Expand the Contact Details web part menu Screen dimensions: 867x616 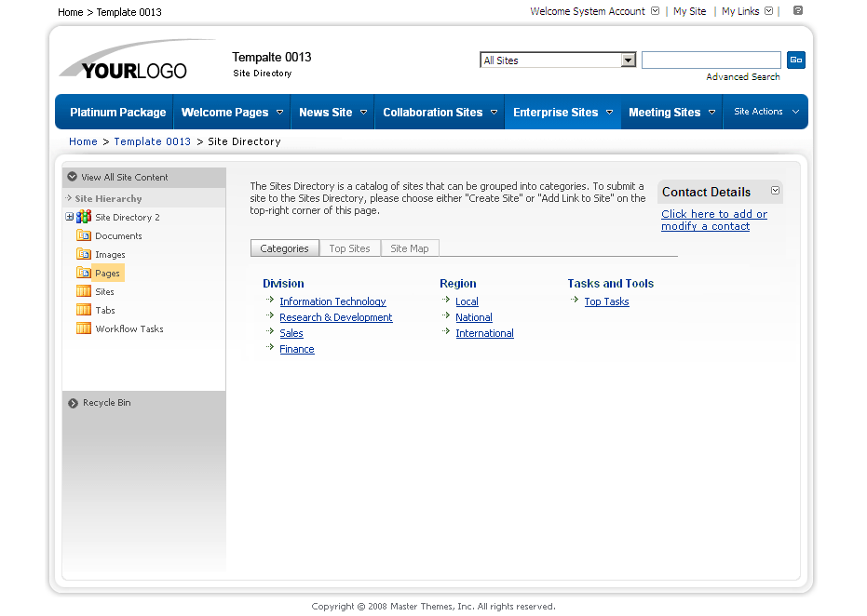[775, 192]
